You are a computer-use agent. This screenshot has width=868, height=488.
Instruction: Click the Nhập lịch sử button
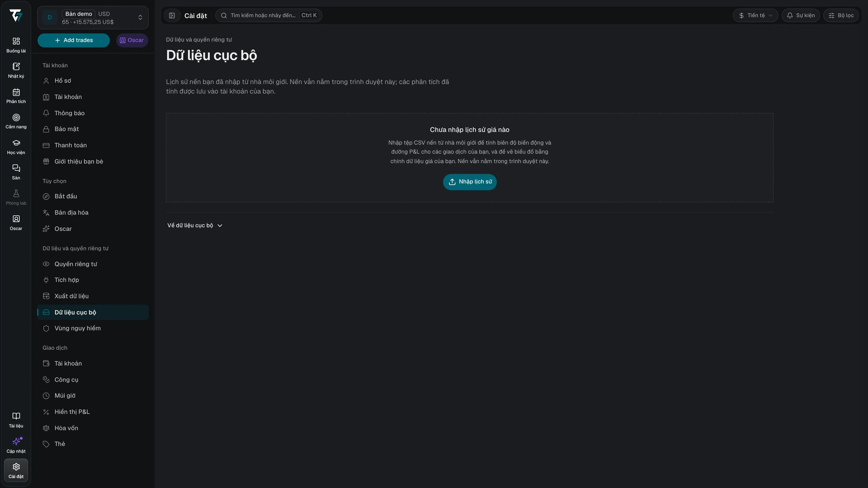[x=470, y=182]
